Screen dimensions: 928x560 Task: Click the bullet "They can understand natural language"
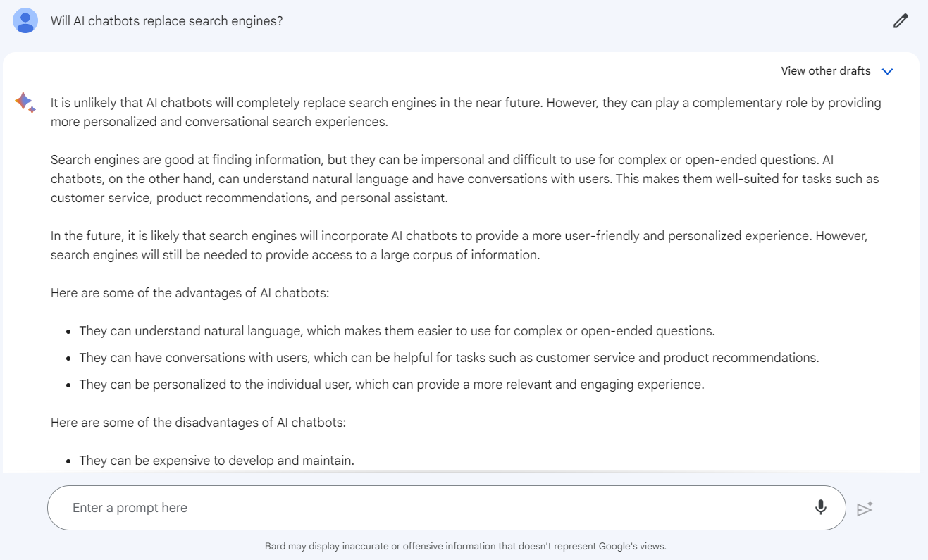(396, 331)
